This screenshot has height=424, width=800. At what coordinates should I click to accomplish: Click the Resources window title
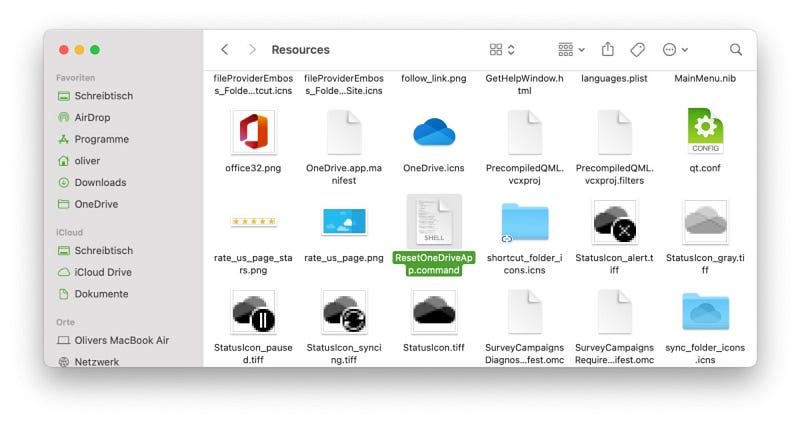[x=301, y=50]
